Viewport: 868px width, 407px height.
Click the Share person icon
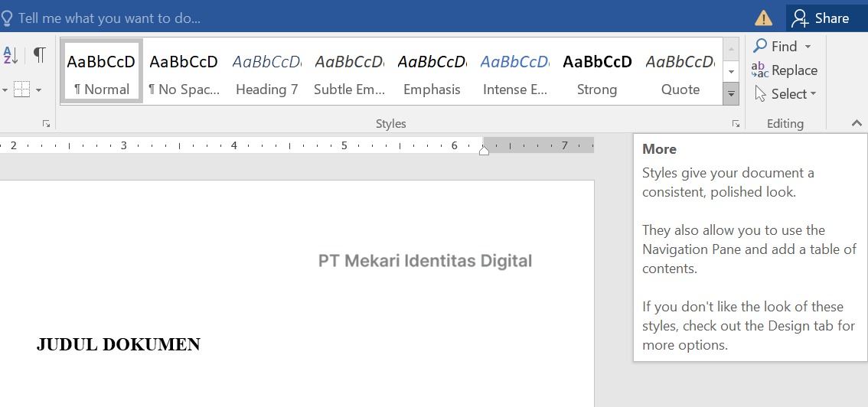click(x=800, y=18)
